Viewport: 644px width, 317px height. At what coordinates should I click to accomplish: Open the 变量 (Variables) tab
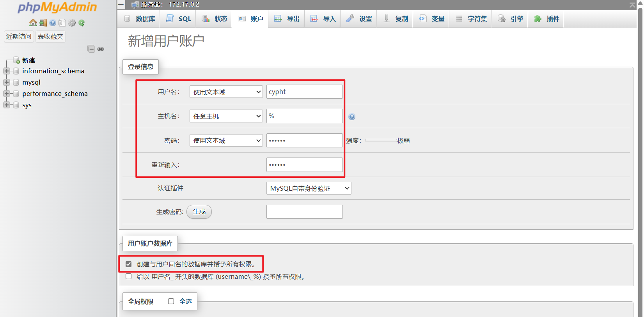coord(431,19)
